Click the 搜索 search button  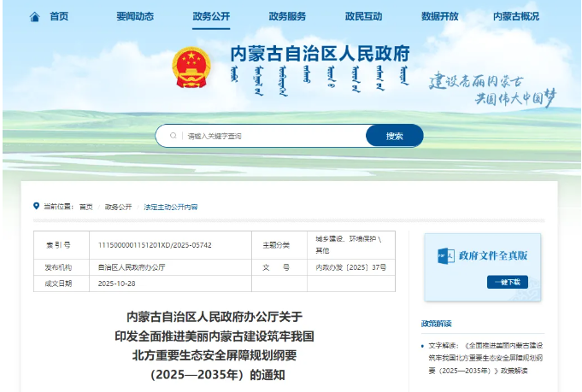(395, 136)
